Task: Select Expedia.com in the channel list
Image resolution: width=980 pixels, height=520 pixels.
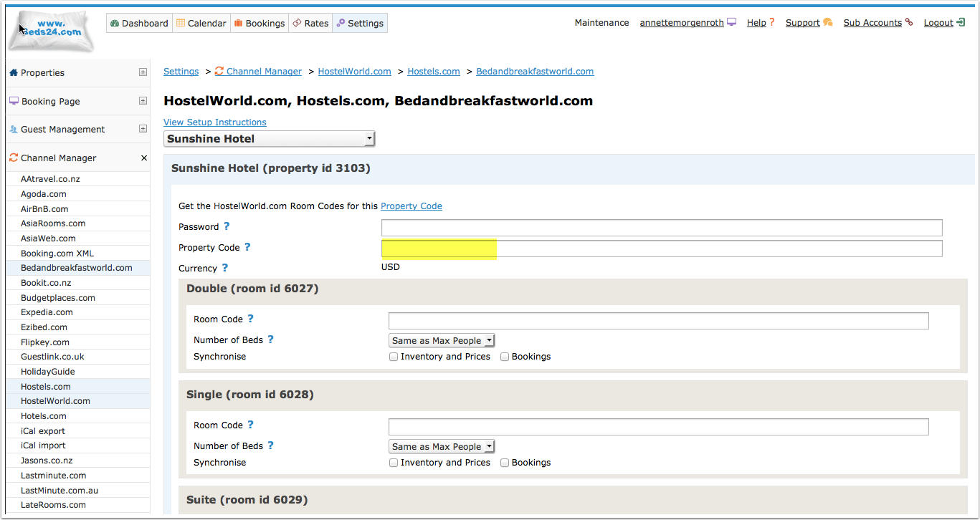Action: click(47, 312)
